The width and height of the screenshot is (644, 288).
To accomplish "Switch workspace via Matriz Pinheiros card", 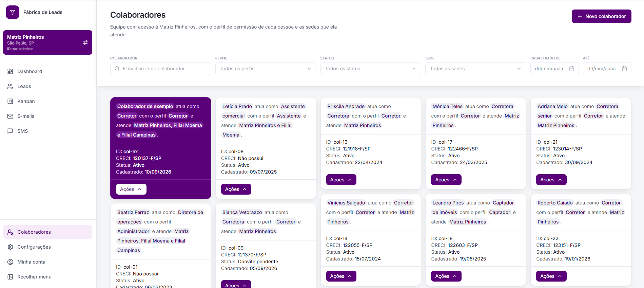I will coord(47,42).
